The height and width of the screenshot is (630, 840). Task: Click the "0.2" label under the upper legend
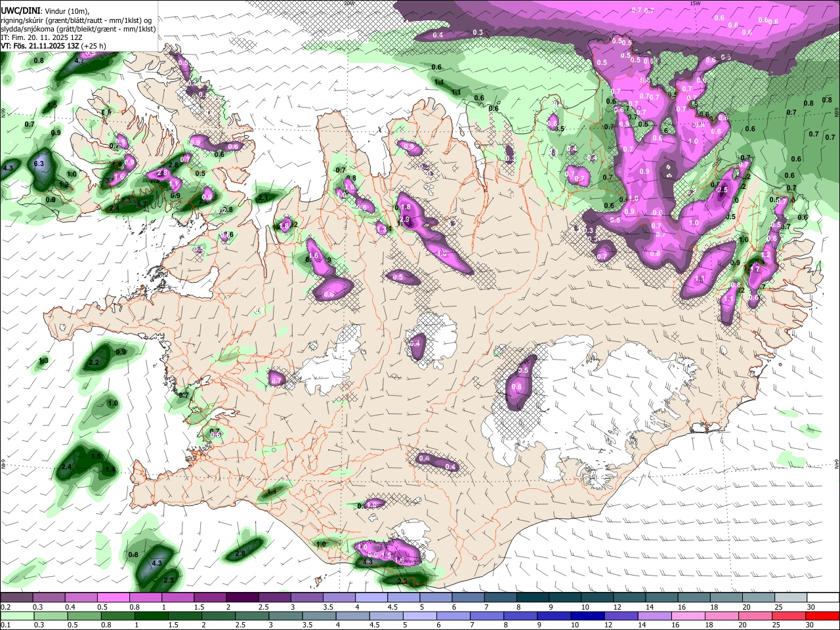tap(5, 607)
